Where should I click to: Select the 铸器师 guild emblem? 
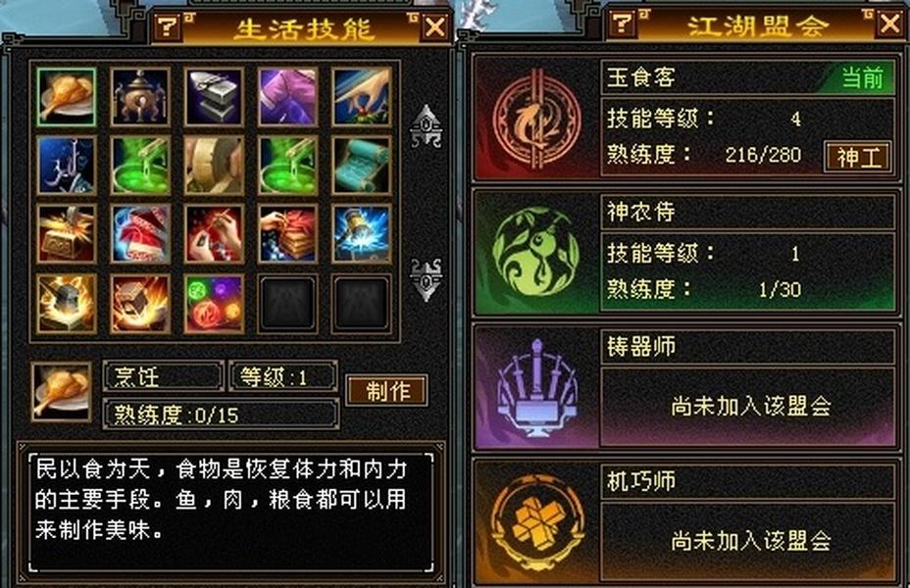[536, 387]
